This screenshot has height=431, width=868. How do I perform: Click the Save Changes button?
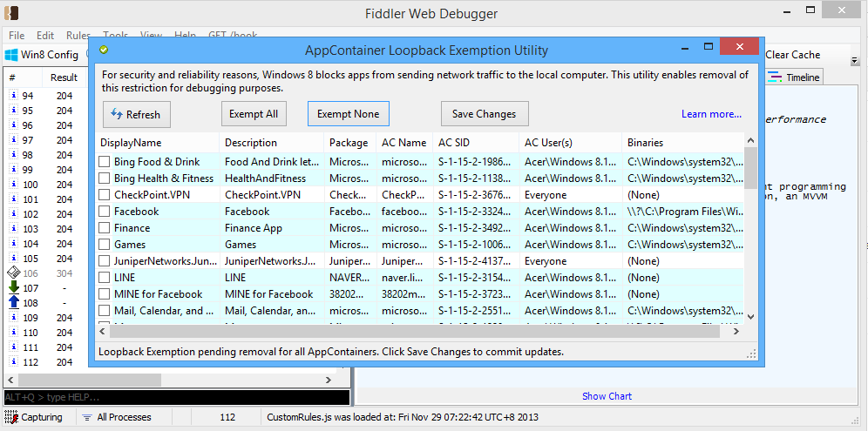tap(485, 114)
